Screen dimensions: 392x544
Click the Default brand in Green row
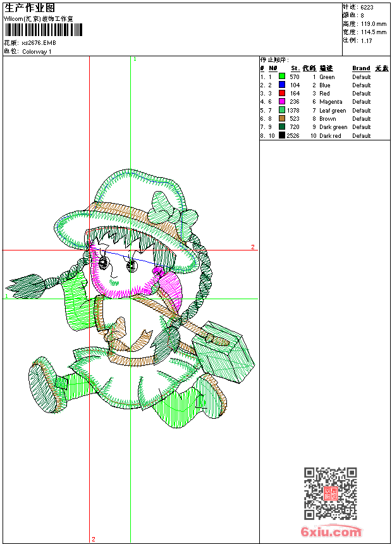click(x=362, y=77)
